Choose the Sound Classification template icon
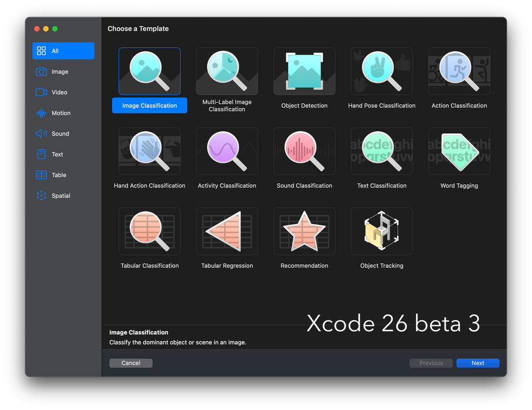This screenshot has height=410, width=532. 304,151
